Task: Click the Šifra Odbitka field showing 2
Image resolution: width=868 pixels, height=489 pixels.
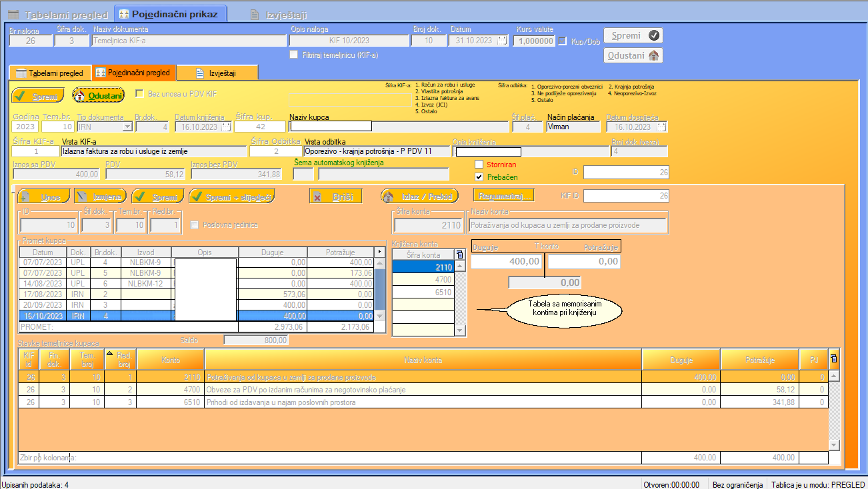Action: pos(275,151)
